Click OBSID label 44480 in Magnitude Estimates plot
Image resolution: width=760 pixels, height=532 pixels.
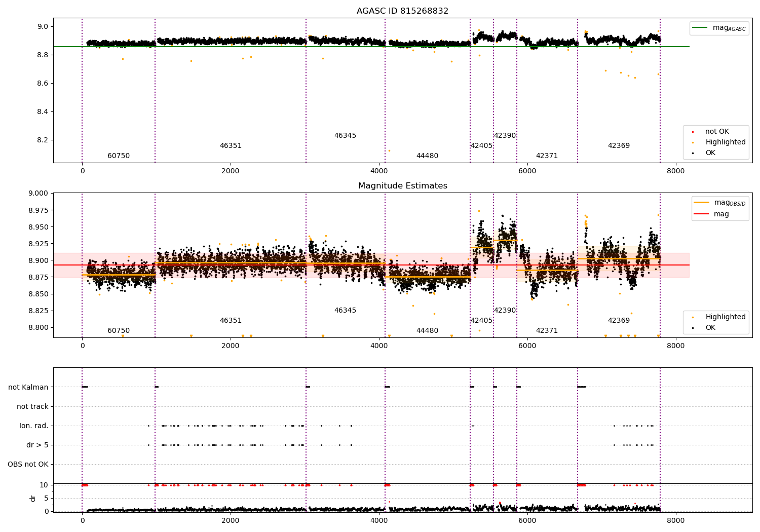click(x=427, y=331)
